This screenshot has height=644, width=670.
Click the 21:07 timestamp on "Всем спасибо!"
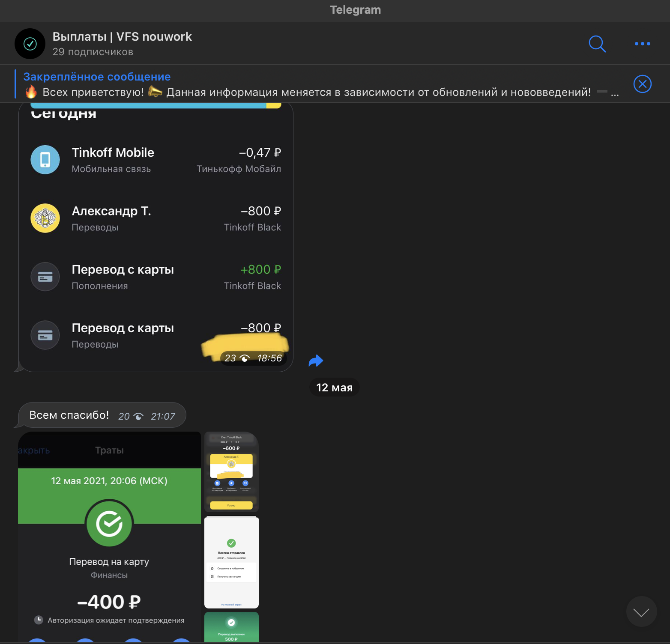pos(163,416)
